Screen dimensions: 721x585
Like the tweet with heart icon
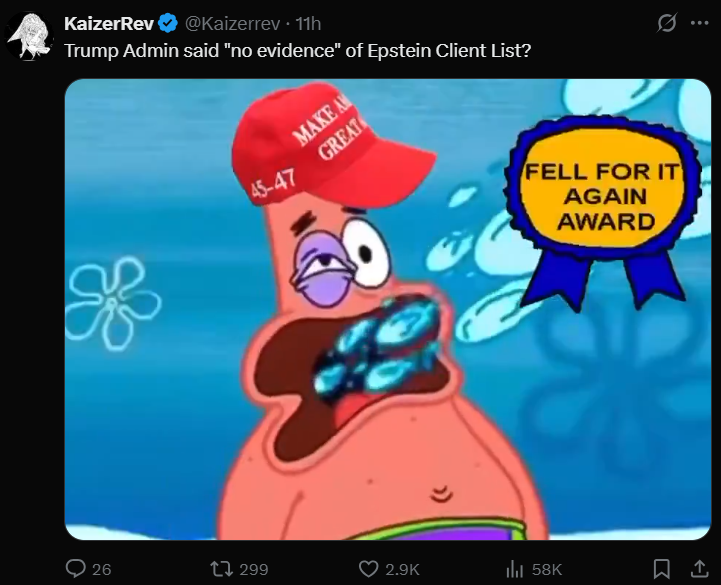click(x=368, y=569)
